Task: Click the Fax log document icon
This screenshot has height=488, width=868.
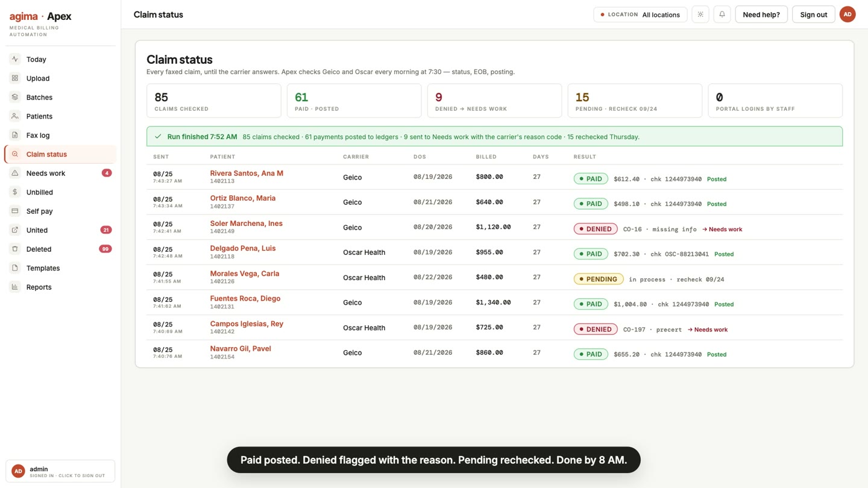Action: 15,135
